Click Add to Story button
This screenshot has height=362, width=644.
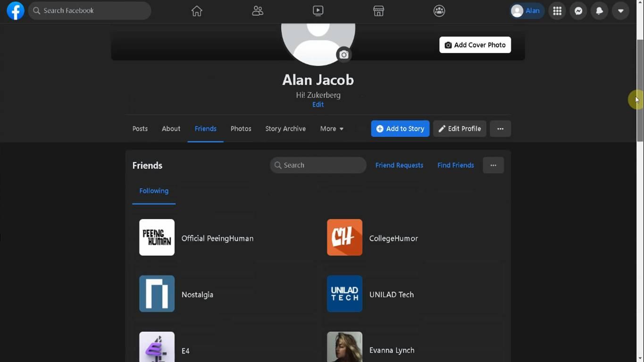click(x=400, y=129)
